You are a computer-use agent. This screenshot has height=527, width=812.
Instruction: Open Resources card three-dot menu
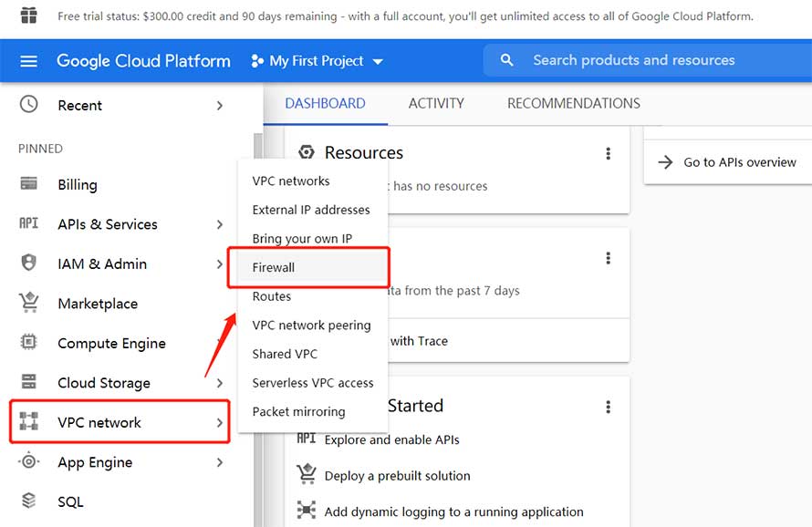[x=608, y=153]
